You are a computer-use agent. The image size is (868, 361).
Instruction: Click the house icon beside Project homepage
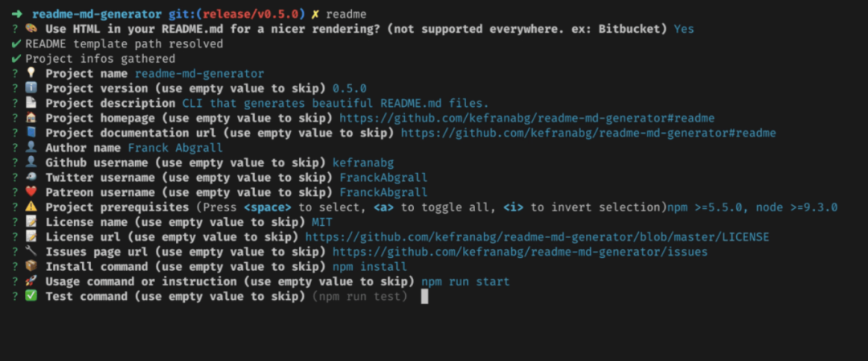pos(31,117)
